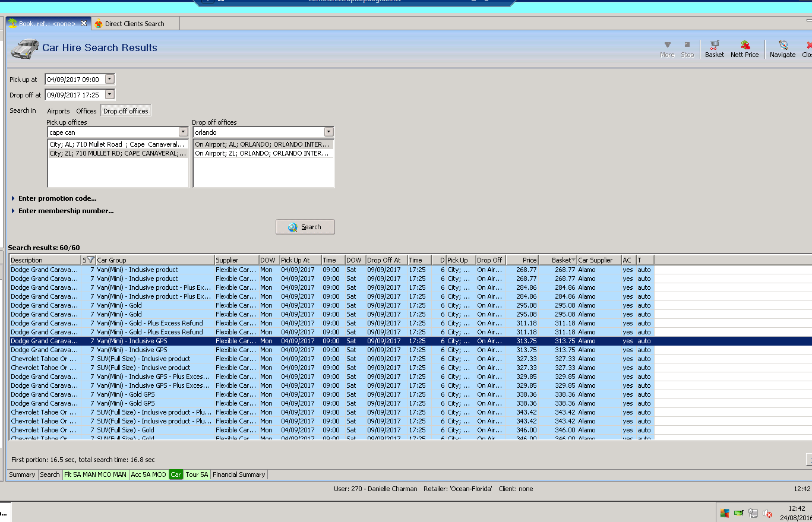The width and height of the screenshot is (812, 522).
Task: Click the Nett Price toolbar icon
Action: pos(744,48)
